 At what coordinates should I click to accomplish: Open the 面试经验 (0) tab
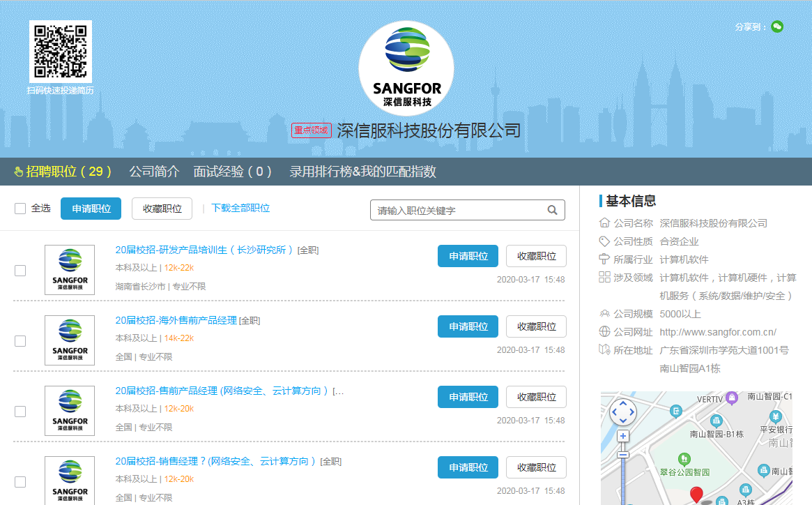(232, 172)
